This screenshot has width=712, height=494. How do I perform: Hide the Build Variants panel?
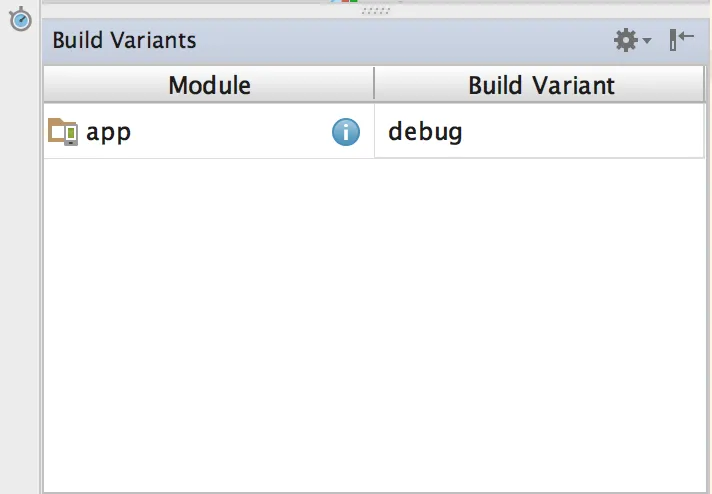pyautogui.click(x=681, y=40)
